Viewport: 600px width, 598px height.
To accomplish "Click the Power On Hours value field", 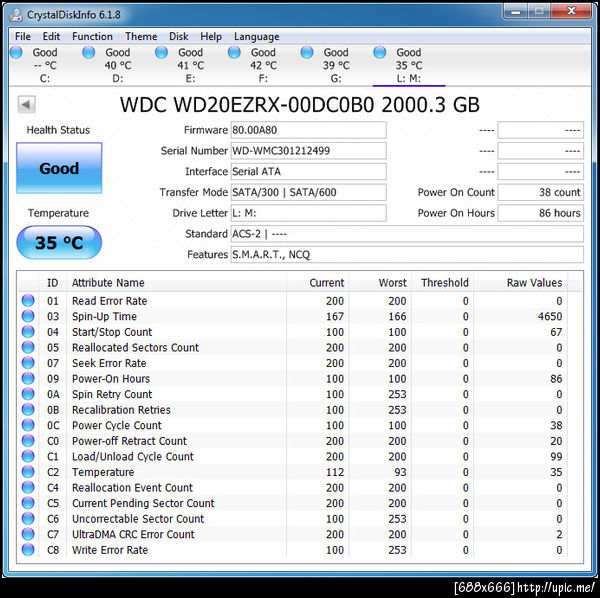I will click(541, 213).
